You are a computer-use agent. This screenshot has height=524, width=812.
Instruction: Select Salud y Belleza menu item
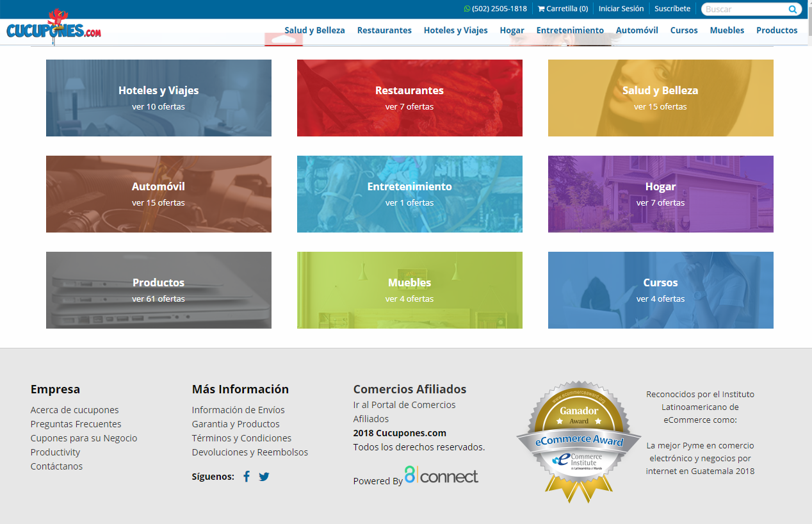point(314,30)
